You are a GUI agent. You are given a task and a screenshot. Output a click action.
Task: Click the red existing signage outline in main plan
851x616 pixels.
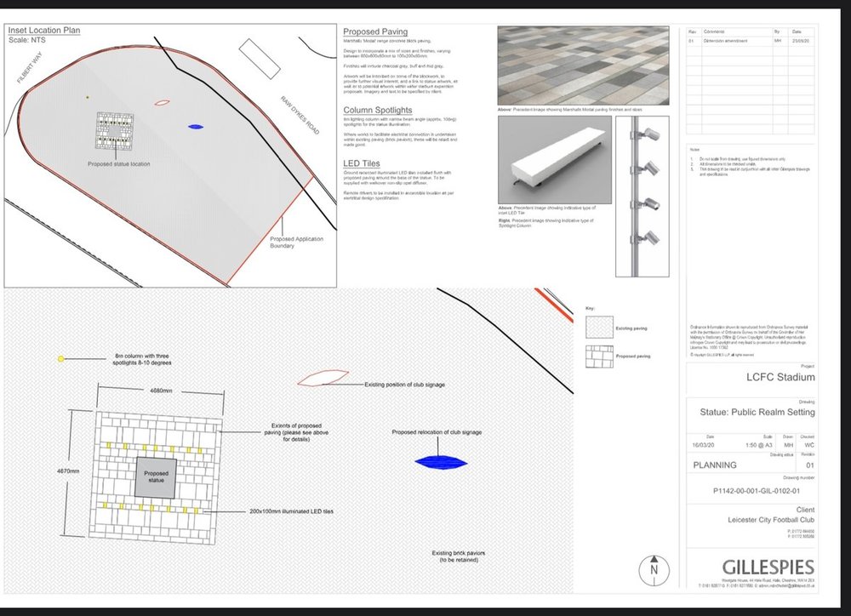(x=323, y=378)
